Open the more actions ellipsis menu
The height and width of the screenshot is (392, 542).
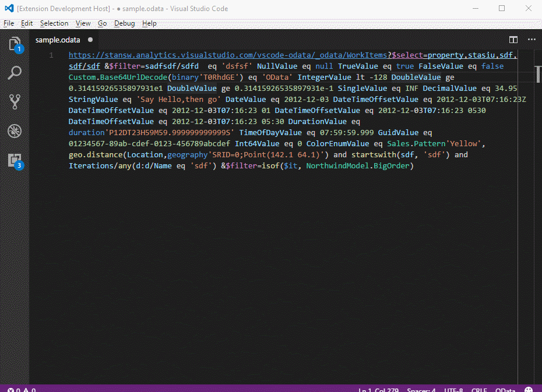click(x=532, y=40)
